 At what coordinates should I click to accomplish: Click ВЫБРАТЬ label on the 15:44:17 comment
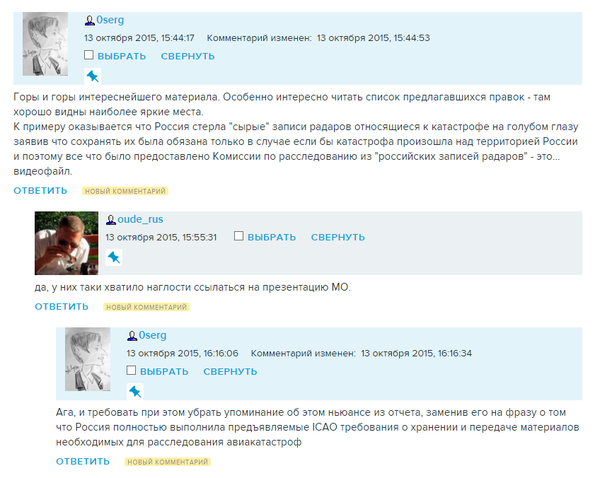122,56
